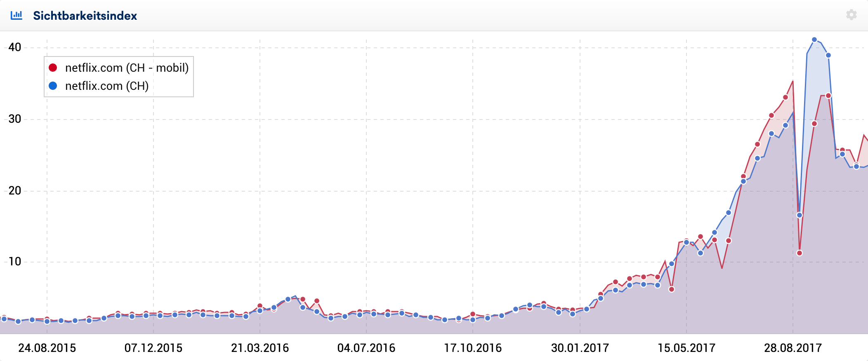Screen dimensions: 868x361
Task: Click the 40 value on the y-axis
Action: [x=15, y=47]
